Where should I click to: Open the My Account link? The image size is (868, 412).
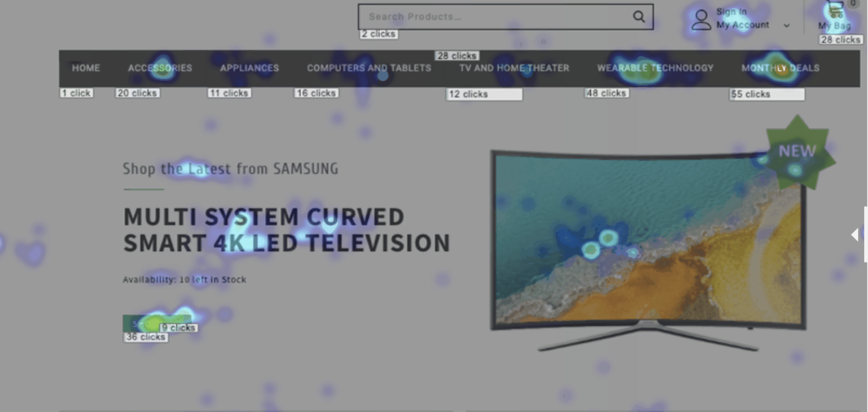coord(742,25)
